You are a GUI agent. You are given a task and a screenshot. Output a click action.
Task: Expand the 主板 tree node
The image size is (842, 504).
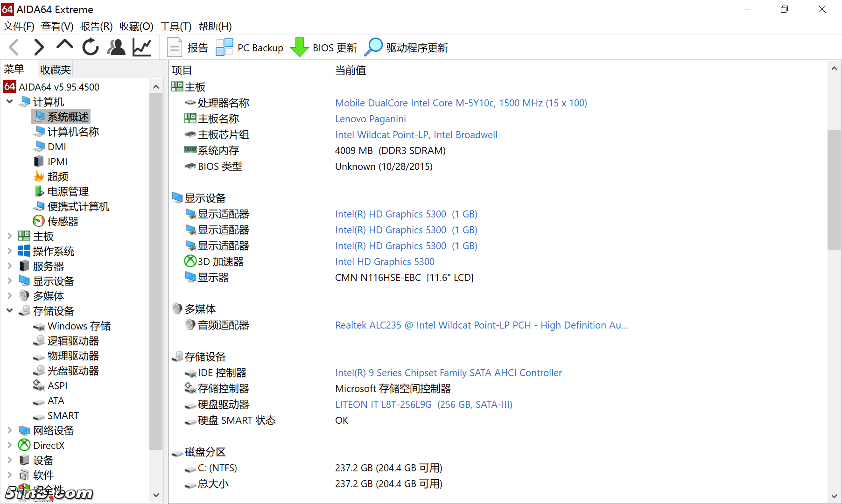pos(10,236)
